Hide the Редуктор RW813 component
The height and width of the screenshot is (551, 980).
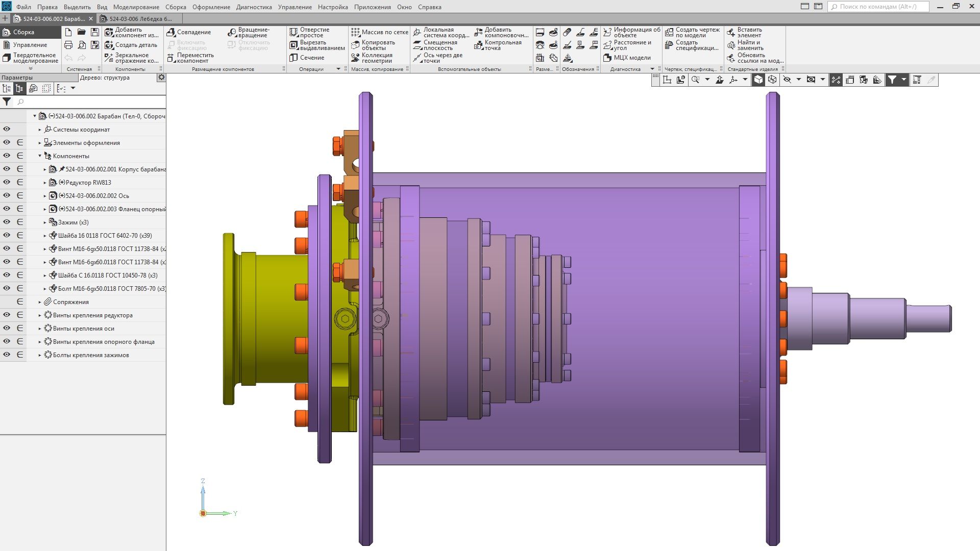click(x=7, y=182)
